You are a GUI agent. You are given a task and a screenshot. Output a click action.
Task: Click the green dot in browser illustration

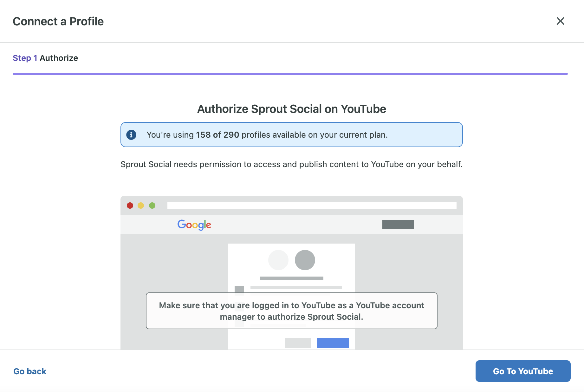(x=152, y=206)
